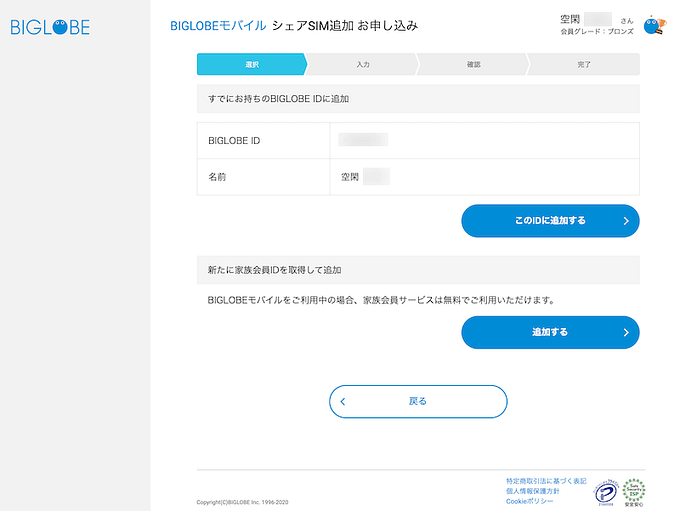Click the name value 空閑
The height and width of the screenshot is (511, 680).
pyautogui.click(x=350, y=177)
